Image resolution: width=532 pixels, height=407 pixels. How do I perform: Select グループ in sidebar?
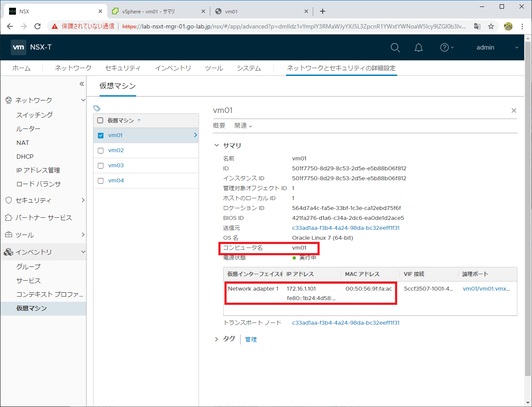click(x=28, y=266)
